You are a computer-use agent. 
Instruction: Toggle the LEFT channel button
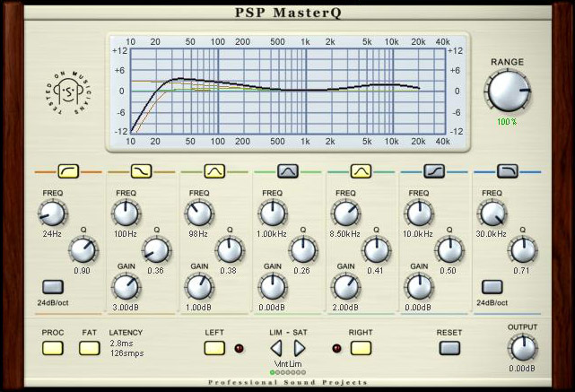(214, 348)
